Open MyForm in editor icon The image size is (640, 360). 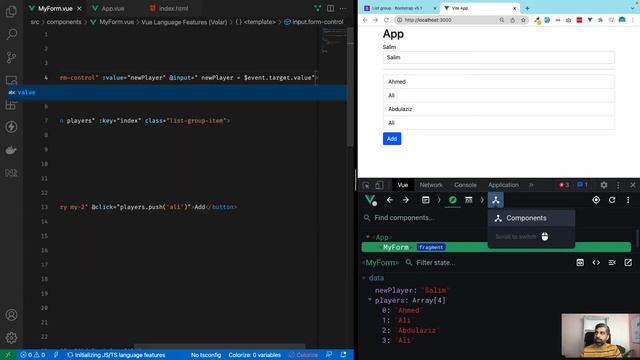[628, 262]
